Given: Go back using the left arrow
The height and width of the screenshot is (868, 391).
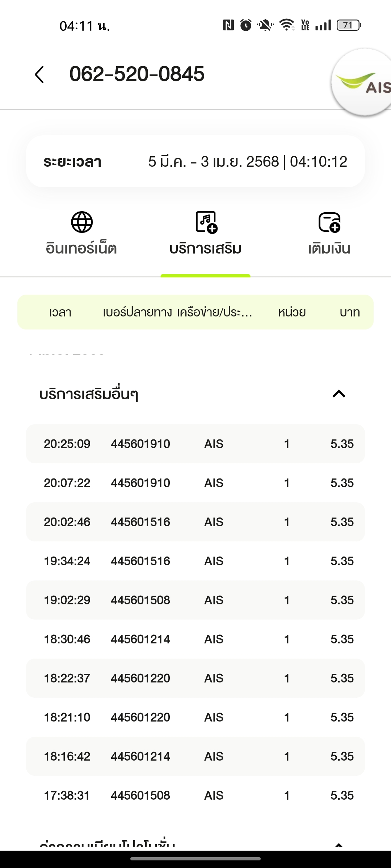Looking at the screenshot, I should click(x=39, y=75).
